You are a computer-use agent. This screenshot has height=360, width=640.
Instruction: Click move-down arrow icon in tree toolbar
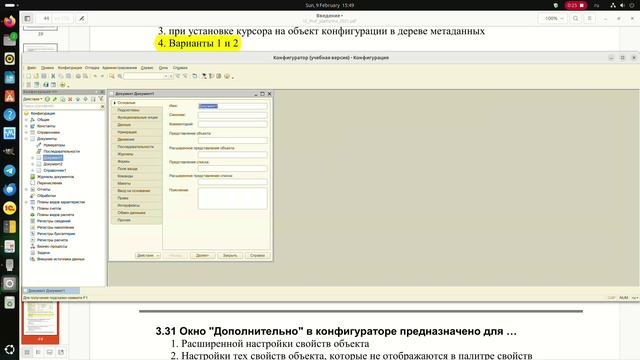coord(86,99)
